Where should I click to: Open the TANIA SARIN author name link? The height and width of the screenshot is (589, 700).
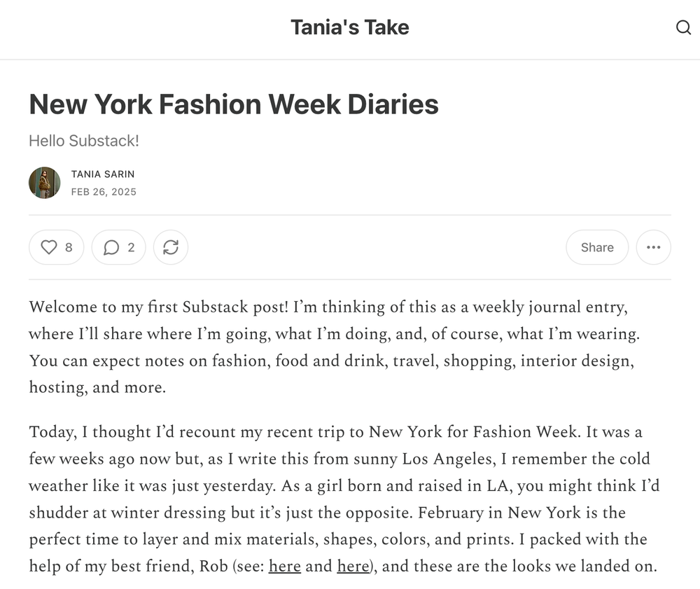point(102,174)
